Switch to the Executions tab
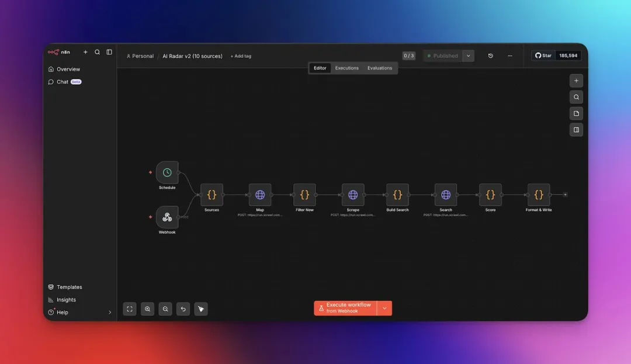Image resolution: width=631 pixels, height=364 pixels. 346,68
